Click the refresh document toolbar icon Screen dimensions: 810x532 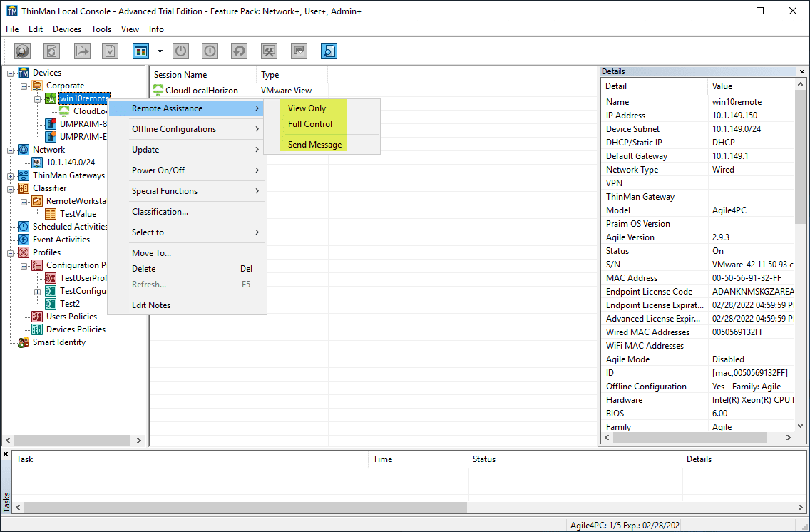[x=51, y=51]
